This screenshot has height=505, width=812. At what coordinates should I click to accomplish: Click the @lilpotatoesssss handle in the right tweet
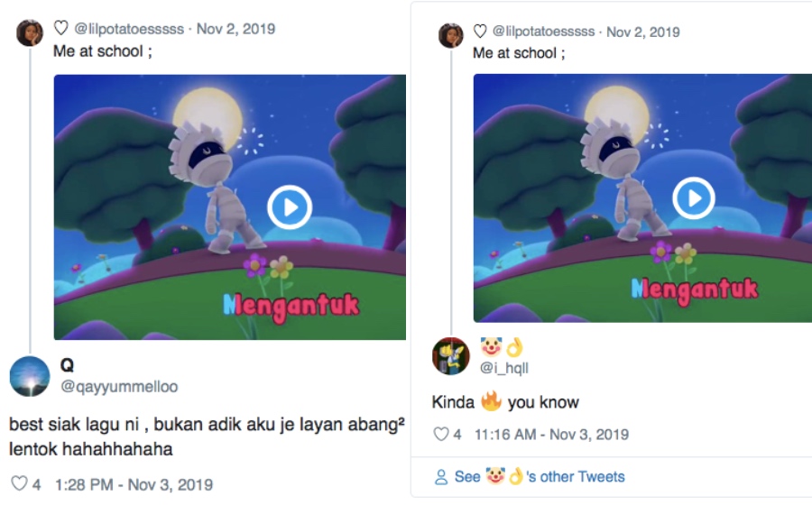[x=543, y=32]
